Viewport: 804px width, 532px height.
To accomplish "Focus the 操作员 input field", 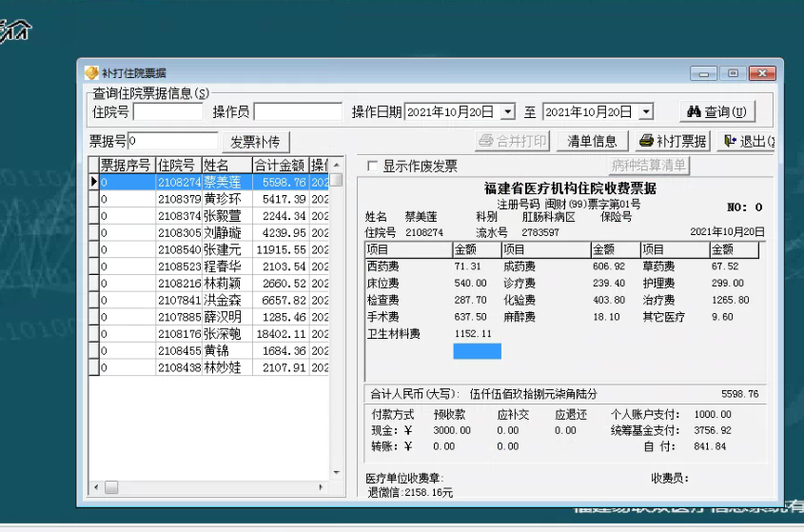I will tap(298, 111).
